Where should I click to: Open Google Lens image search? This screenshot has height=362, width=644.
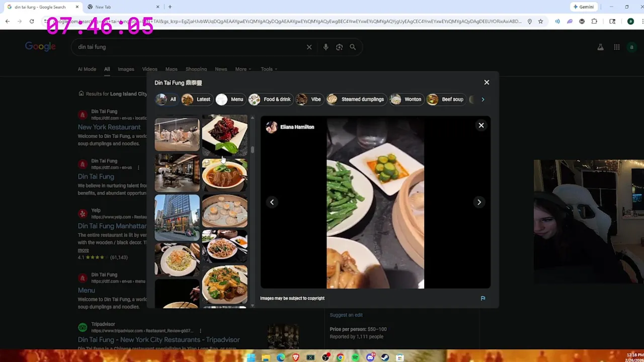point(339,47)
